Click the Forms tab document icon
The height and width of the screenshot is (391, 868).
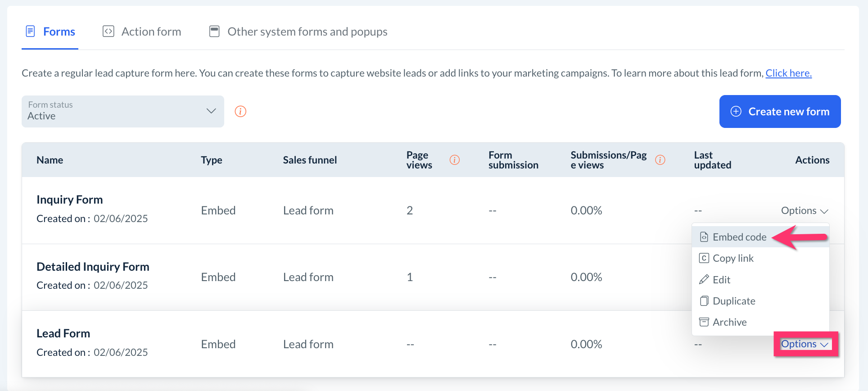(31, 31)
